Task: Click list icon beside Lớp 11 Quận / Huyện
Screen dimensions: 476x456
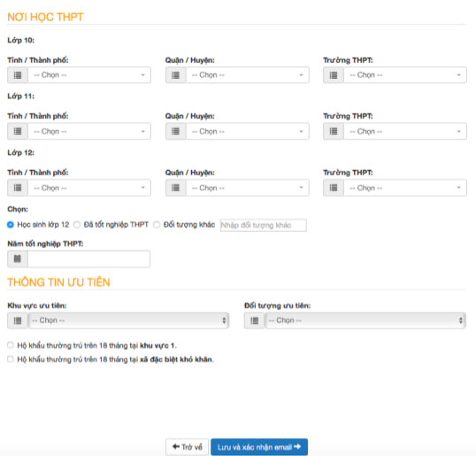Action: point(175,131)
